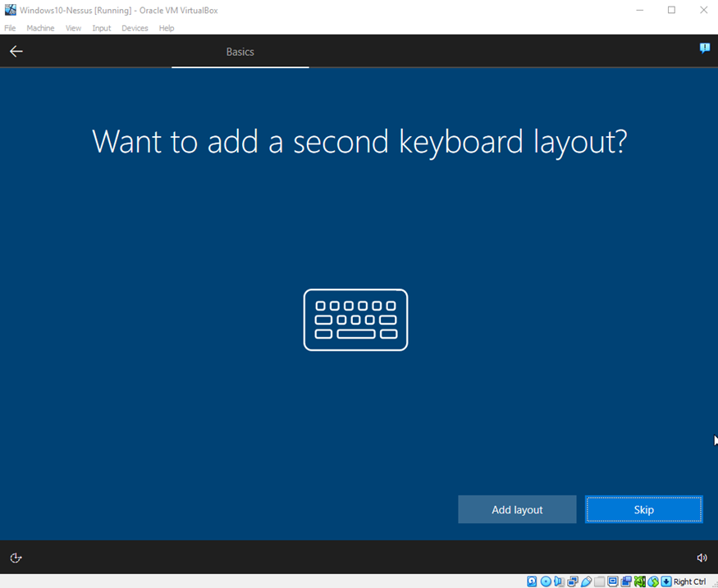
Task: Open the Machine menu
Action: coord(40,28)
